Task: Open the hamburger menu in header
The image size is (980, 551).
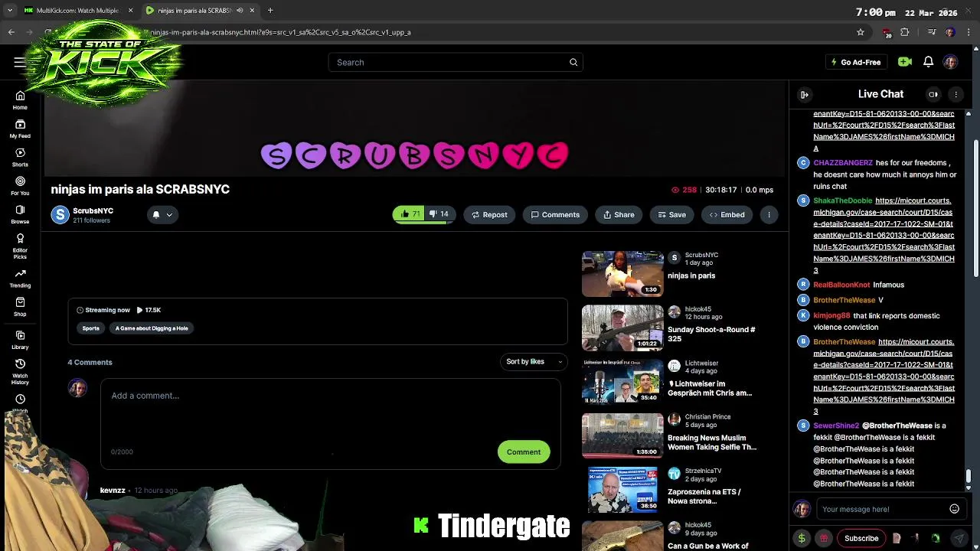Action: 19,62
